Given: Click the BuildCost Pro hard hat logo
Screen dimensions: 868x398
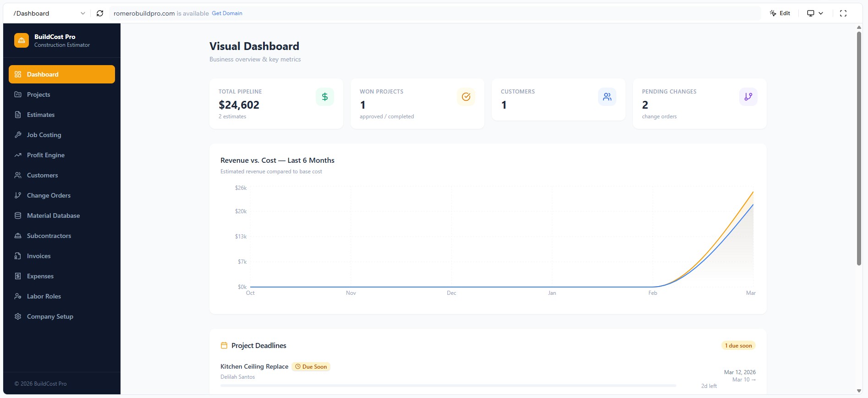Looking at the screenshot, I should [22, 40].
